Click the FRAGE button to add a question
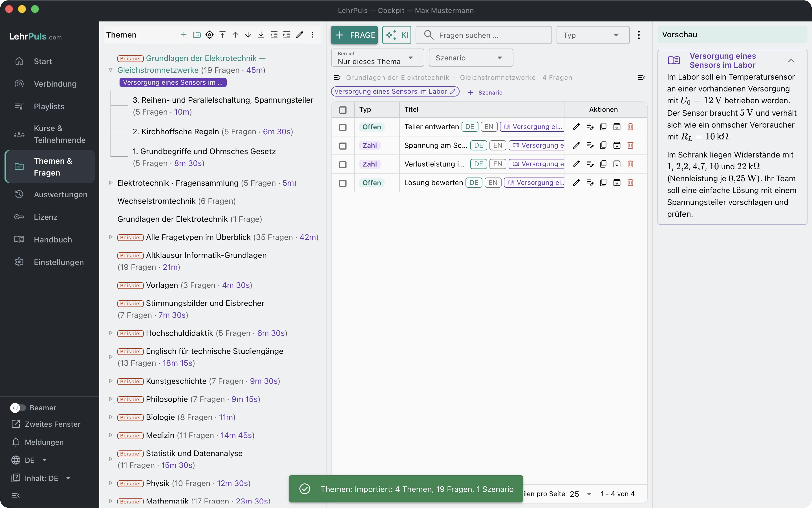Image resolution: width=812 pixels, height=508 pixels. pos(354,35)
